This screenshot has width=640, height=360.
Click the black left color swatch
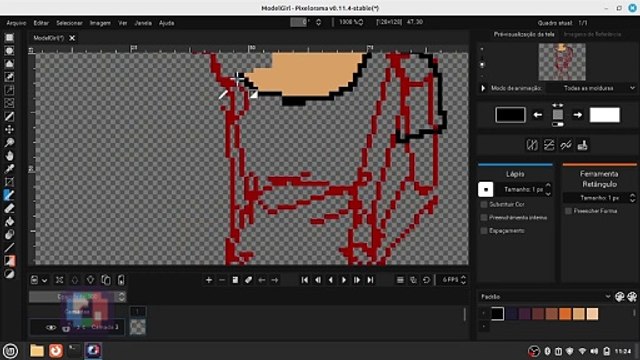click(510, 115)
